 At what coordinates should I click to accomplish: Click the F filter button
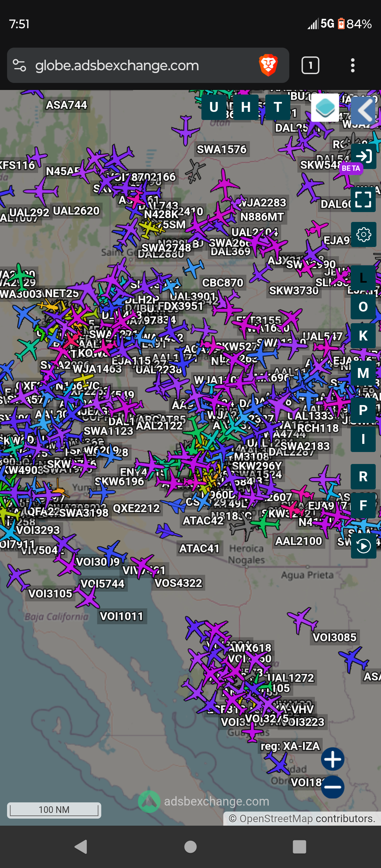point(363,506)
